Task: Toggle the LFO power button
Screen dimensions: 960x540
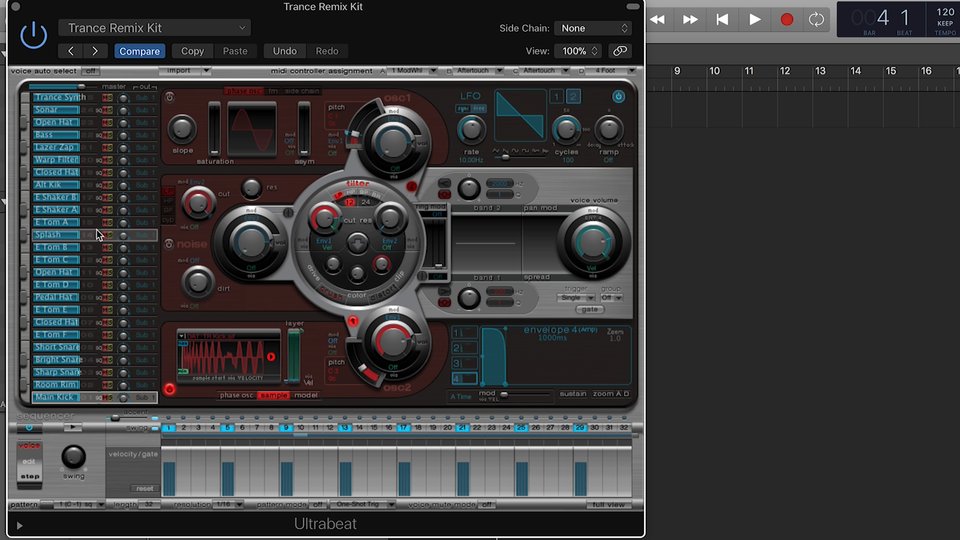Action: pyautogui.click(x=618, y=97)
